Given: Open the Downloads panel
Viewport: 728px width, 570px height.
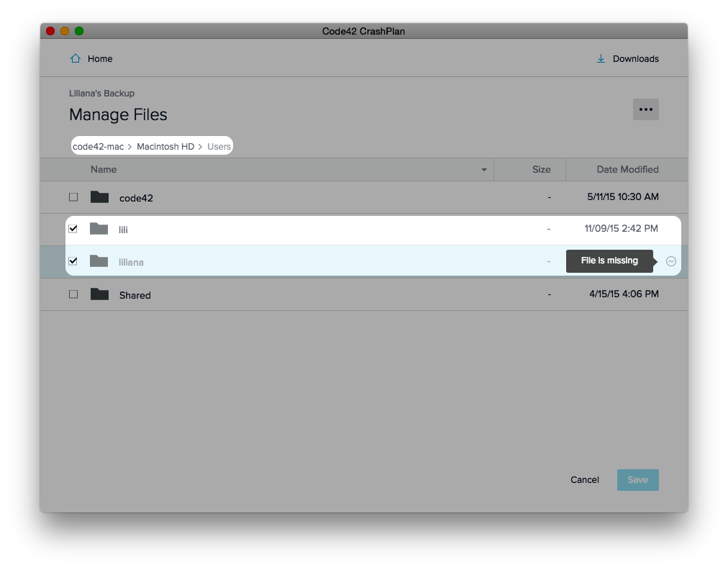Looking at the screenshot, I should click(627, 58).
